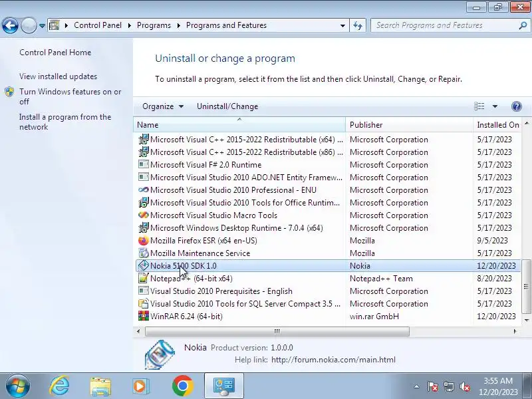Screen dimensions: 532x399
Task: Expand chevron after Programs breadcrumb
Action: point(179,25)
